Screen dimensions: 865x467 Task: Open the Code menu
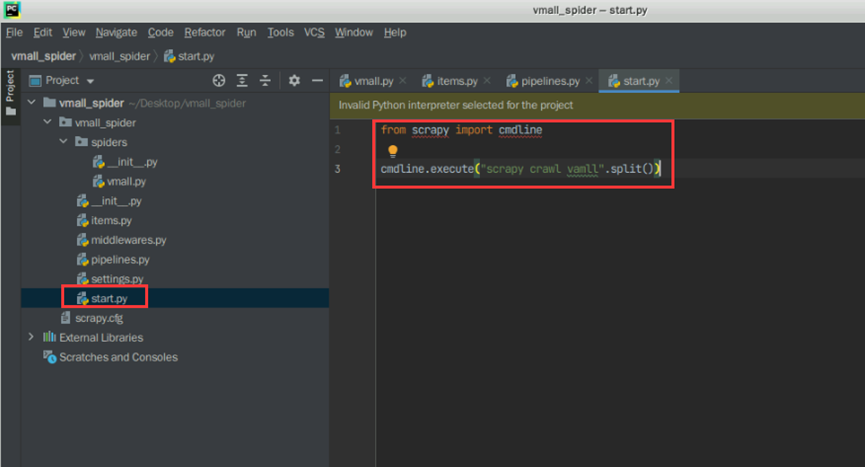(x=161, y=33)
